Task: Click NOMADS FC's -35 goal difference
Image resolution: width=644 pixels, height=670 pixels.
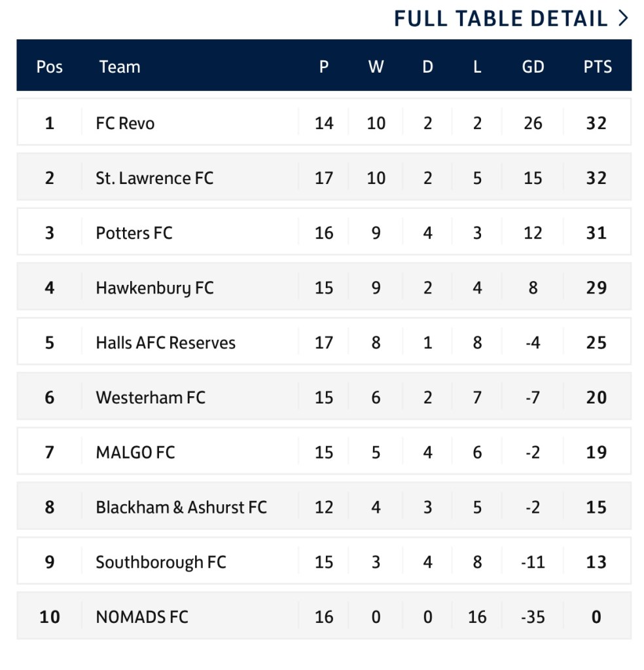Action: coord(533,617)
